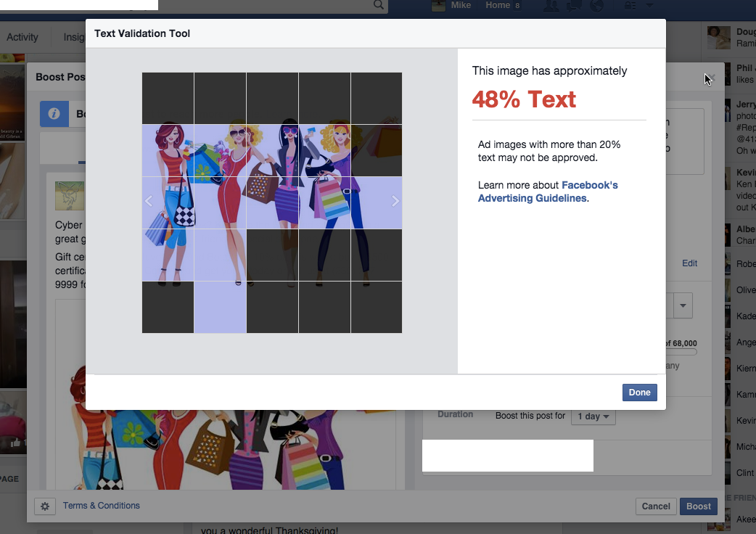Viewport: 756px width, 534px height.
Task: Switch to the Activity tab
Action: click(x=22, y=36)
